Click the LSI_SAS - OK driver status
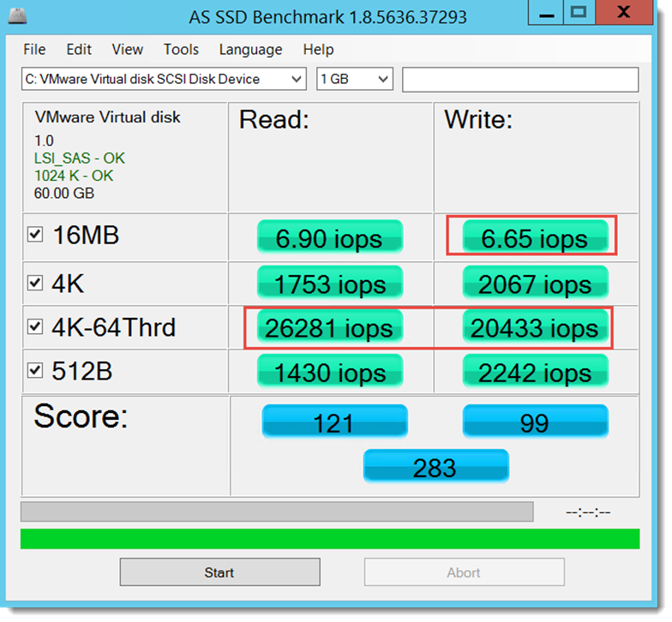Screen dimensions: 672x622 tap(79, 158)
